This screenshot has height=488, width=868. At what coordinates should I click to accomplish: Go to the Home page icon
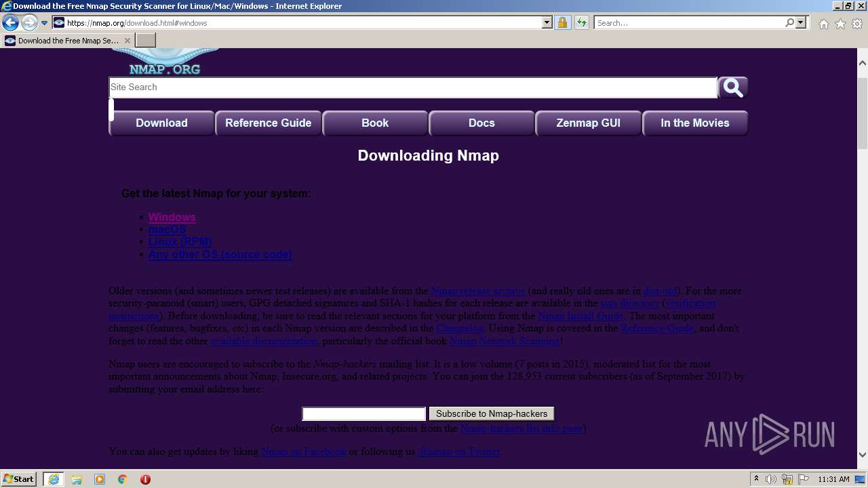(823, 24)
